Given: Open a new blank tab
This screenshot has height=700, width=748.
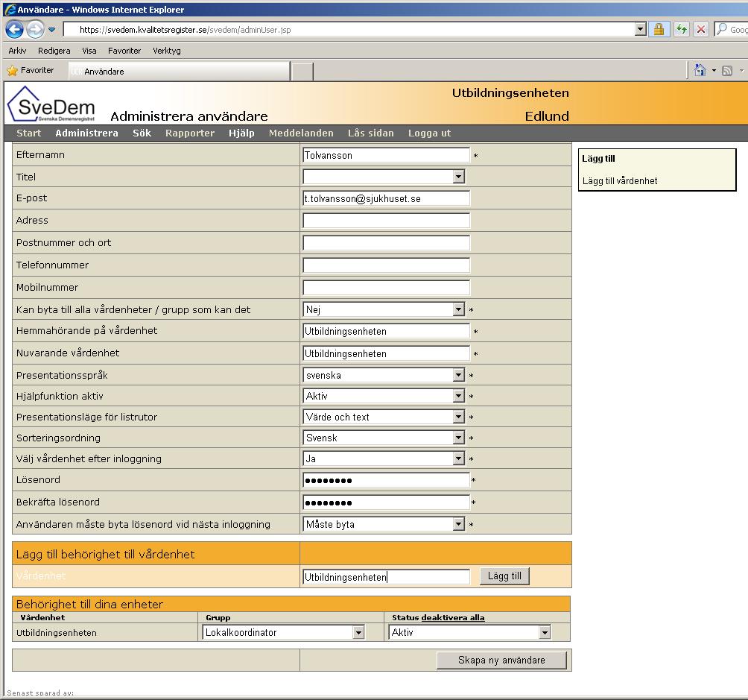Looking at the screenshot, I should 302,72.
